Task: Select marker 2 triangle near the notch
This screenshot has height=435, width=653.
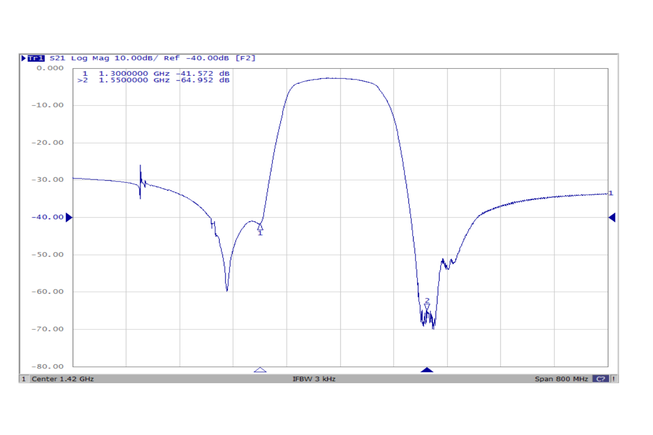Action: (x=427, y=306)
